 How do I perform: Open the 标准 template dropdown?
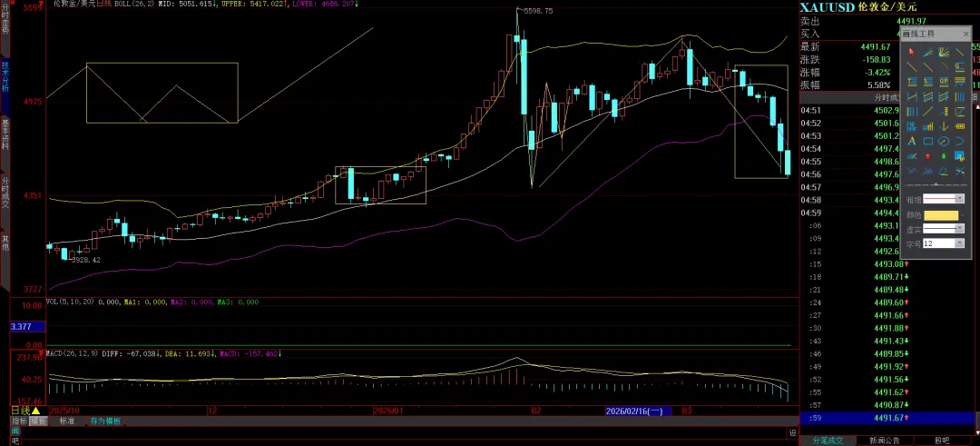click(x=67, y=421)
